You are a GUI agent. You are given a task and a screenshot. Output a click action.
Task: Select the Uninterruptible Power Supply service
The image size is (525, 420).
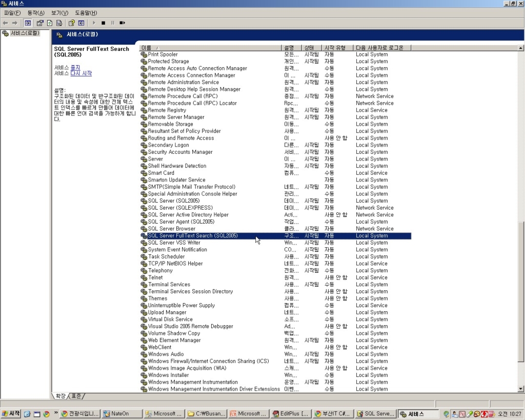point(275,305)
